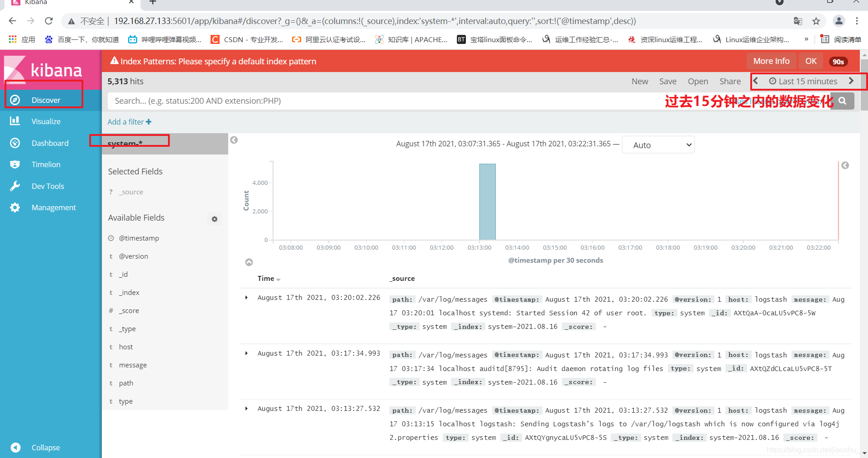Screen dimensions: 868x458
Task: Expand the 03:17:34.993 log row
Action: (246, 353)
